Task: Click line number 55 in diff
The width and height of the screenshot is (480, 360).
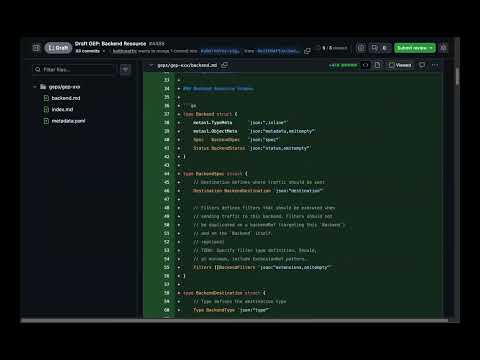Action: coord(167,267)
